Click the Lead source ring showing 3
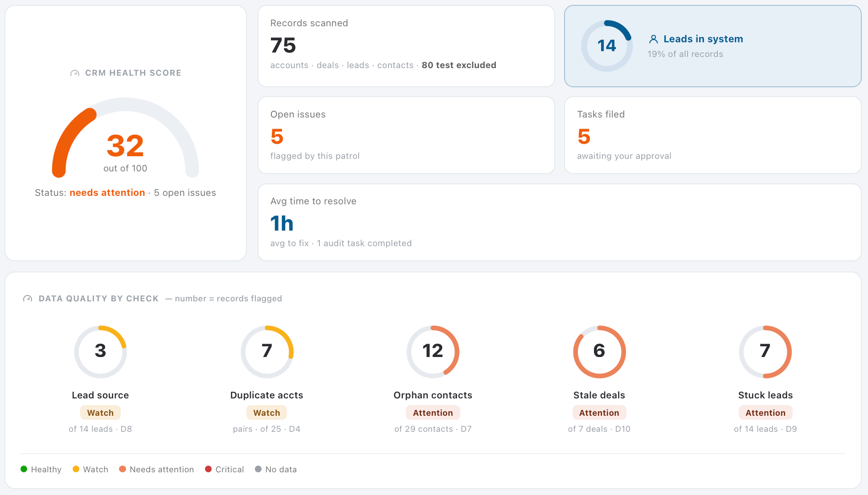This screenshot has height=495, width=868. [100, 352]
